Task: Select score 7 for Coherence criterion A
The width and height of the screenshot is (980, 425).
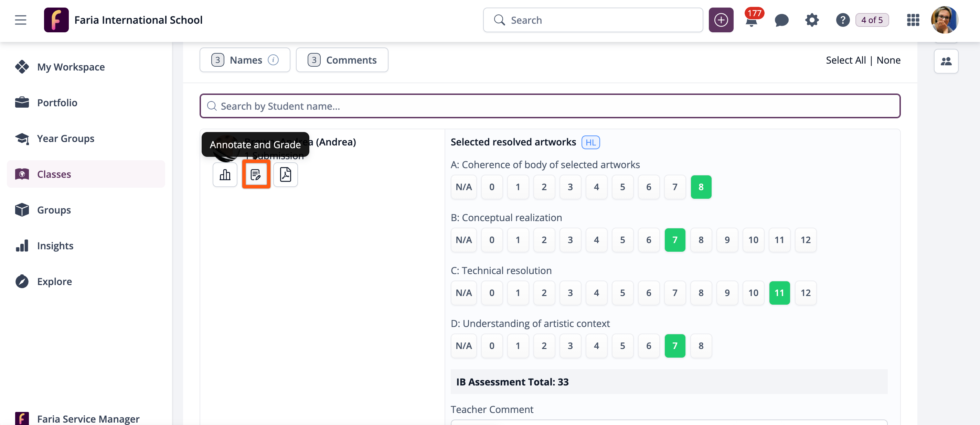Action: coord(674,187)
